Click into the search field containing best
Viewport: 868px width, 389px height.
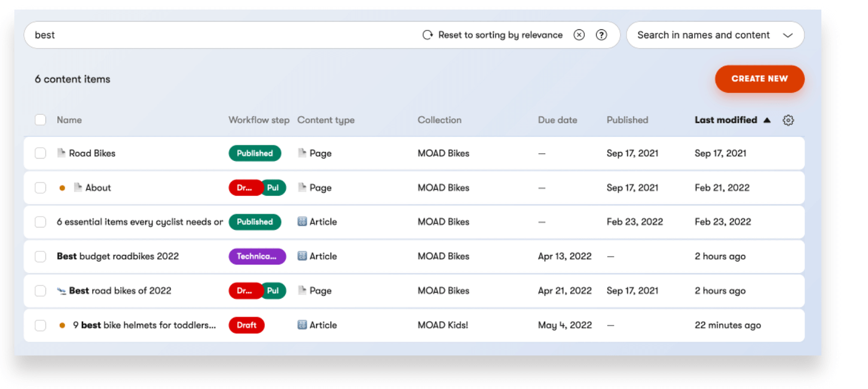pyautogui.click(x=221, y=35)
